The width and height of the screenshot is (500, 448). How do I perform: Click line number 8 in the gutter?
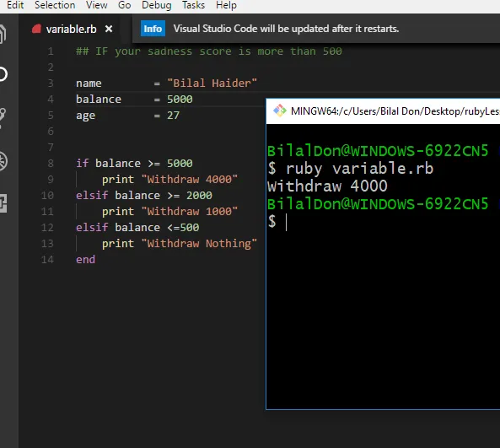click(51, 164)
